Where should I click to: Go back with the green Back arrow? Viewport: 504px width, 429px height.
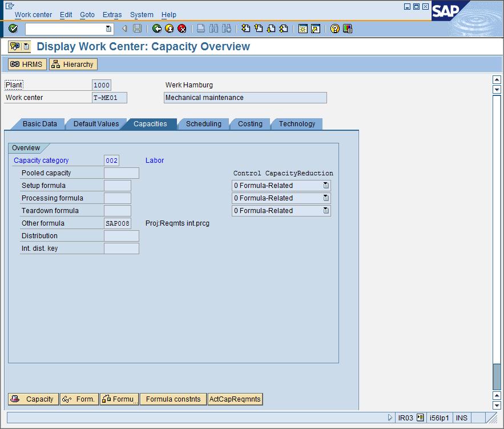tap(157, 29)
